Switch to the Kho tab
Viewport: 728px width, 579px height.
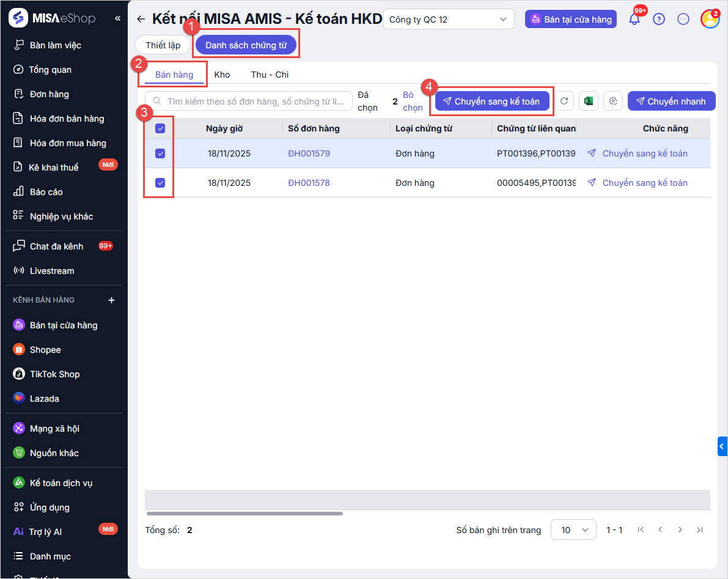pyautogui.click(x=222, y=75)
